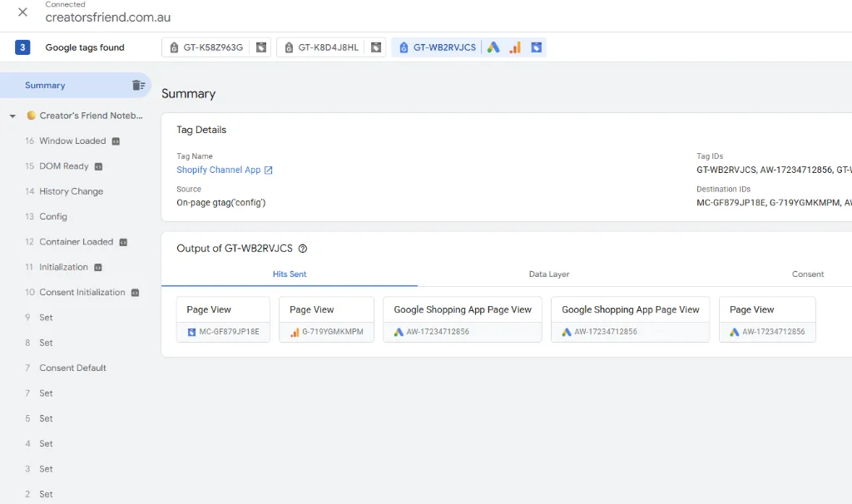
Task: Click the icon next to Window Loaded
Action: [116, 141]
